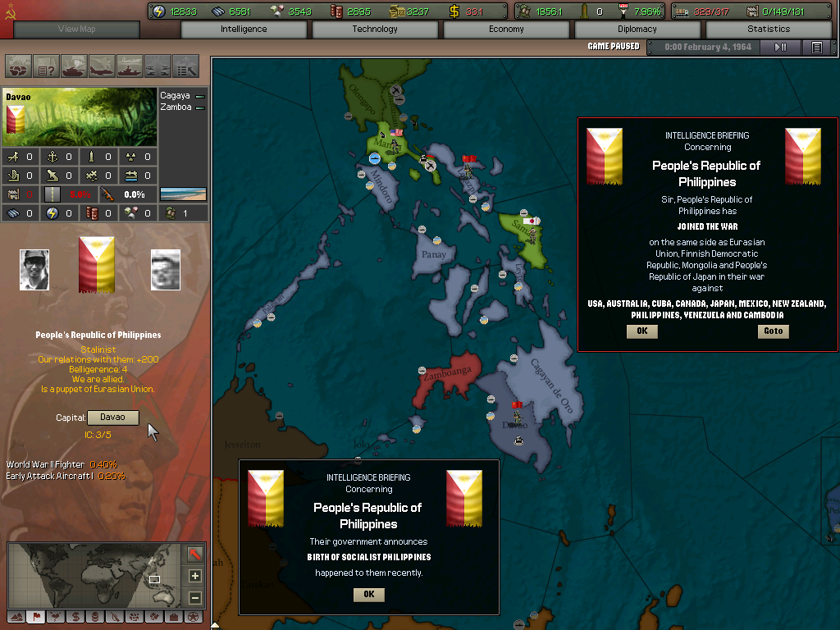
Task: Select the Panay province on the map
Action: click(x=433, y=256)
